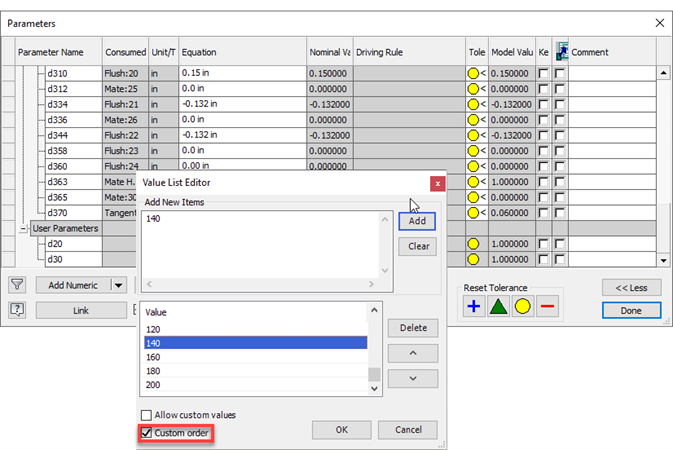The width and height of the screenshot is (673, 450).
Task: Move selected value down in list
Action: click(x=413, y=379)
